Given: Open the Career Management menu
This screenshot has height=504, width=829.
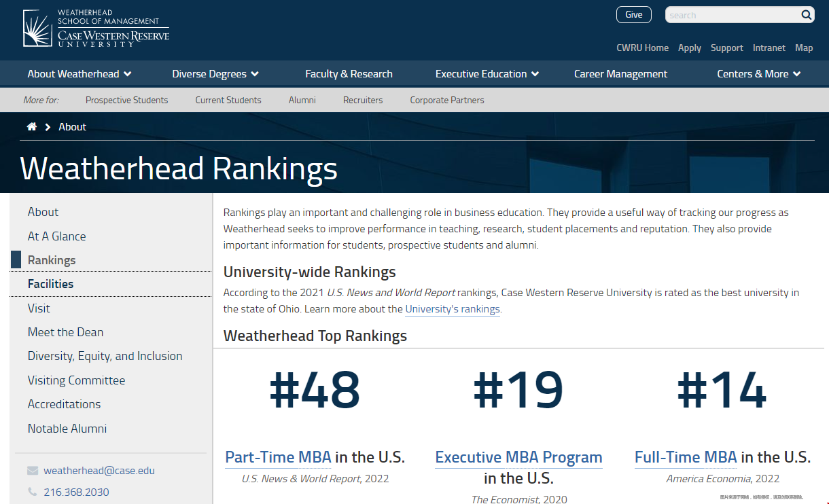Looking at the screenshot, I should click(620, 74).
